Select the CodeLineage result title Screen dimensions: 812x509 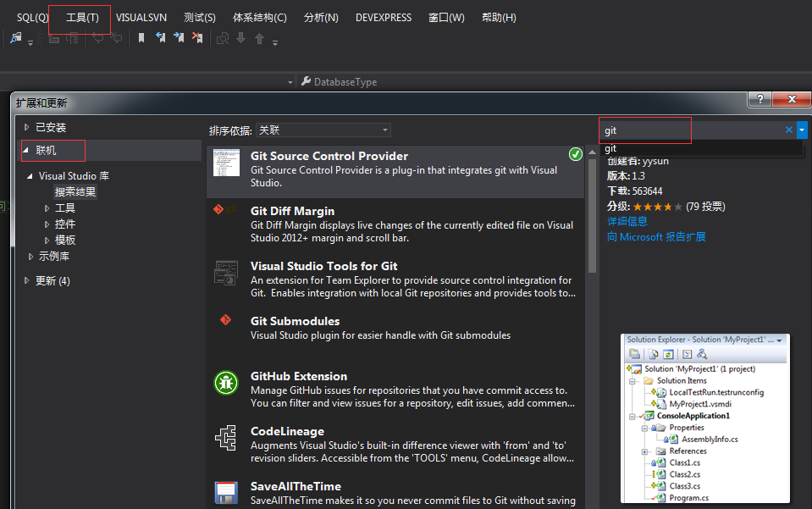tap(287, 431)
